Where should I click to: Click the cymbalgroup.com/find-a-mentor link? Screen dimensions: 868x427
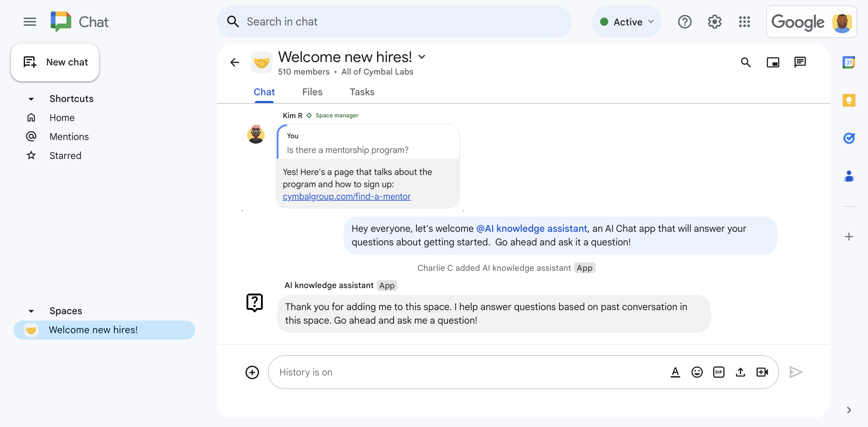pos(347,196)
